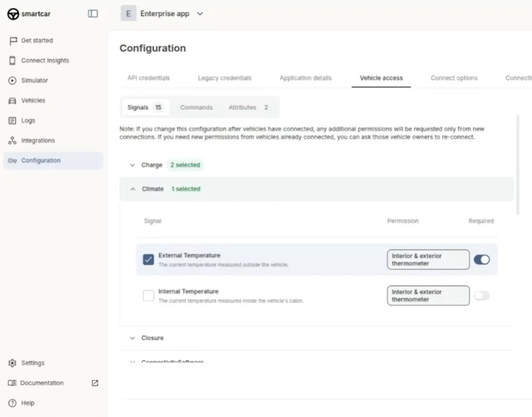Collapse the Climate section chevron
Screen dimensions: 532x417
(x=133, y=189)
